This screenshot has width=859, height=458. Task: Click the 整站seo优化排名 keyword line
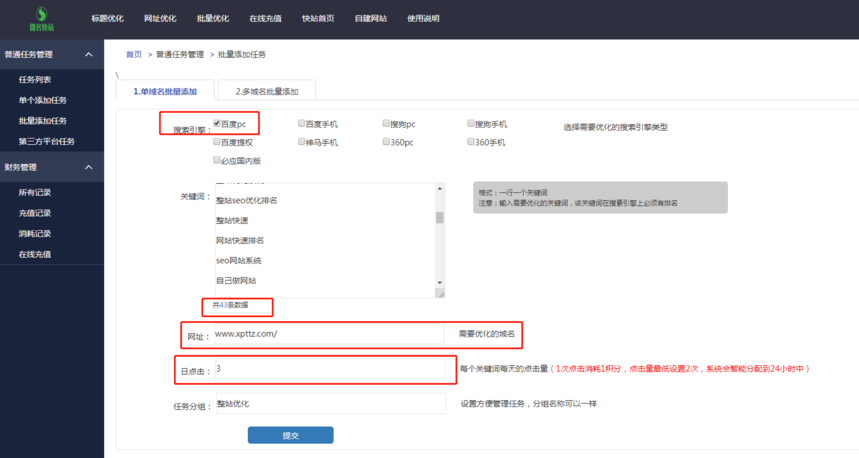point(247,201)
